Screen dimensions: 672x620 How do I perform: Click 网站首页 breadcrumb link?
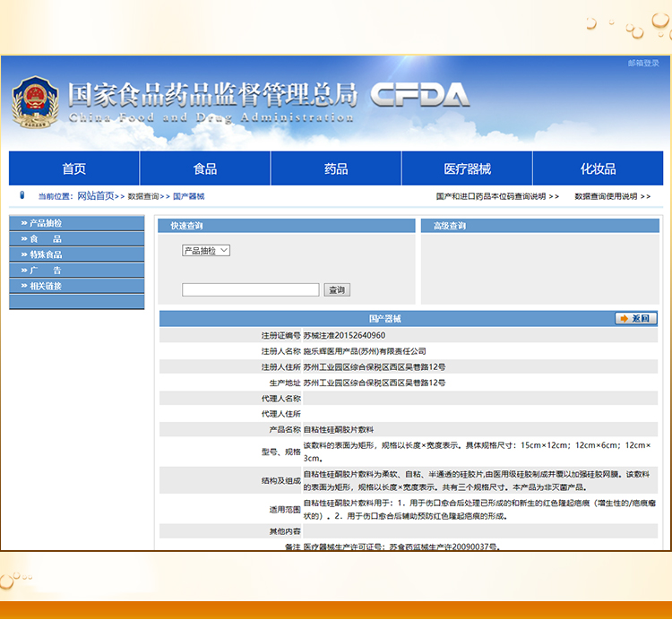point(95,196)
